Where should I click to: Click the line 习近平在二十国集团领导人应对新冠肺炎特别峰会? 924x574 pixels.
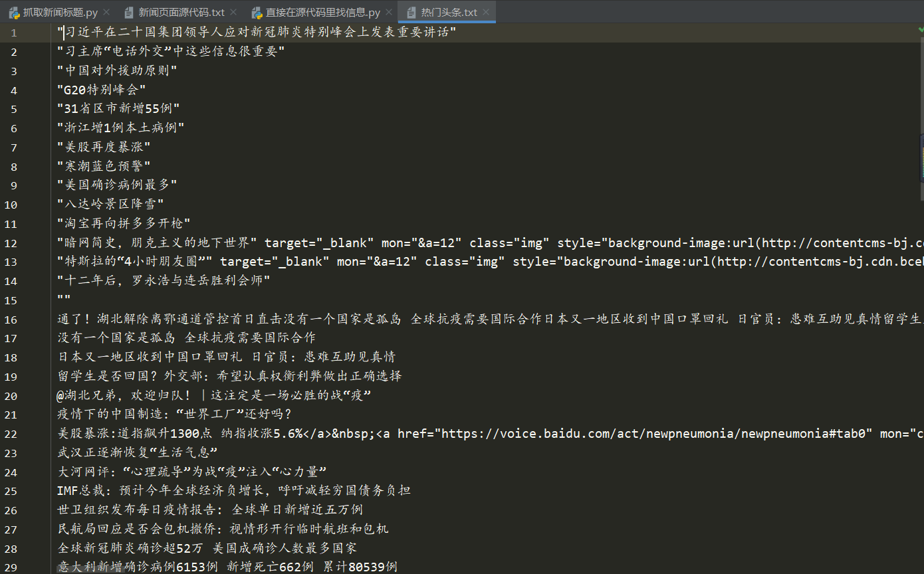coord(257,33)
